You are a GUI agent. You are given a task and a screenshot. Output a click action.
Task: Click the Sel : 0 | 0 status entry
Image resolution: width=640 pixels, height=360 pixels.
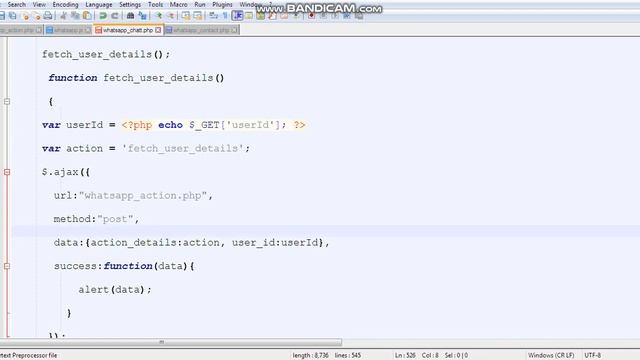(456, 356)
